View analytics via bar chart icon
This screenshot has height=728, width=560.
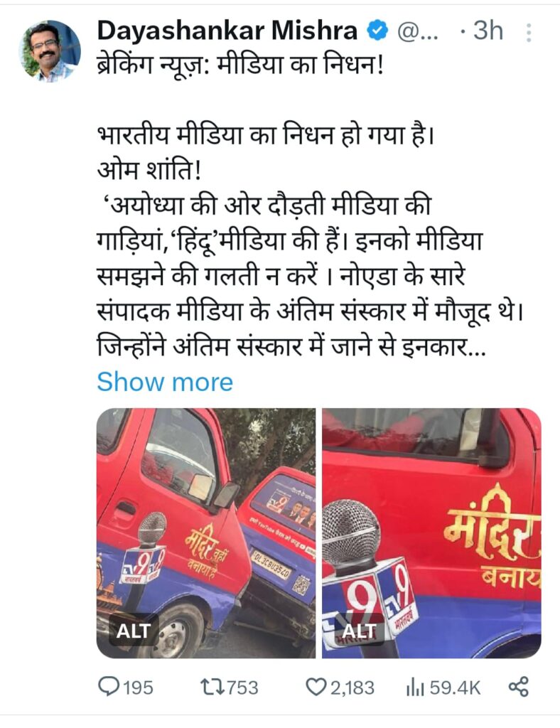pyautogui.click(x=415, y=687)
